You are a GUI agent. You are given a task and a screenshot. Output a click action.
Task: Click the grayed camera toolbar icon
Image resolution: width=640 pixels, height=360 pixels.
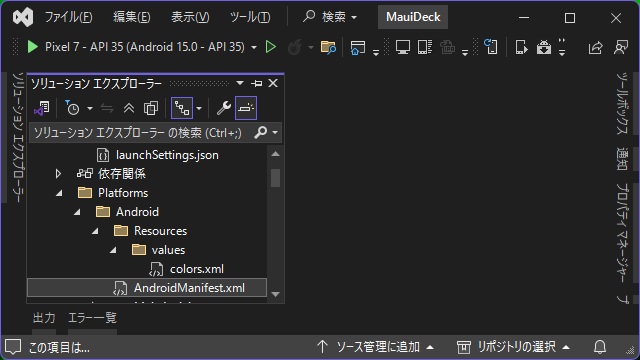(447, 47)
